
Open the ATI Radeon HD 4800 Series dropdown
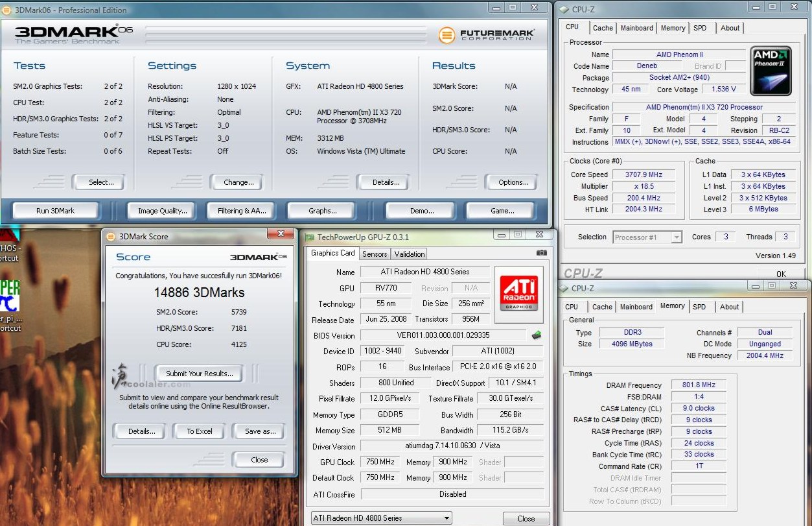pyautogui.click(x=381, y=518)
